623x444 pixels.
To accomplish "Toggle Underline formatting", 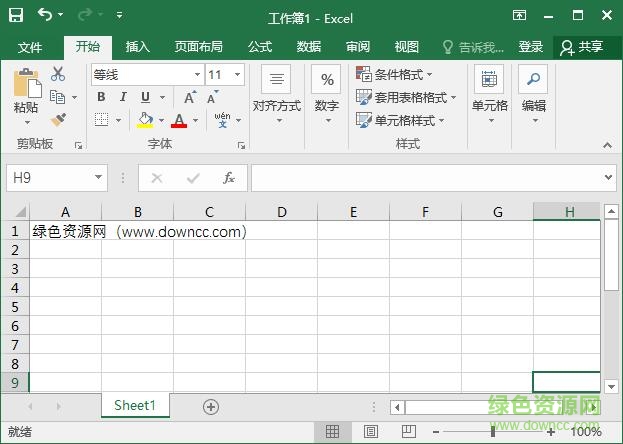I will pyautogui.click(x=145, y=97).
